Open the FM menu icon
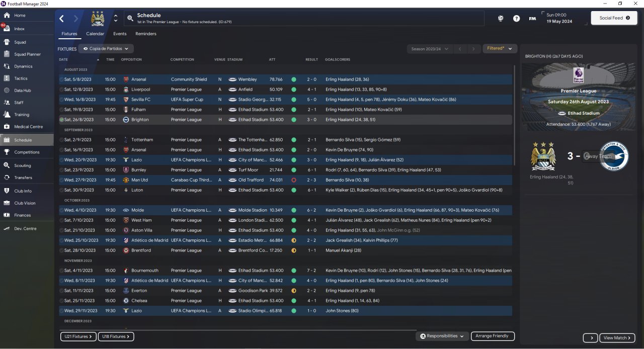The image size is (644, 349). (532, 19)
